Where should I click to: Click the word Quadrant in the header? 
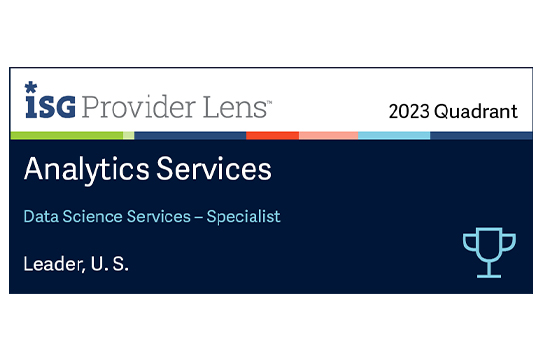pos(476,112)
